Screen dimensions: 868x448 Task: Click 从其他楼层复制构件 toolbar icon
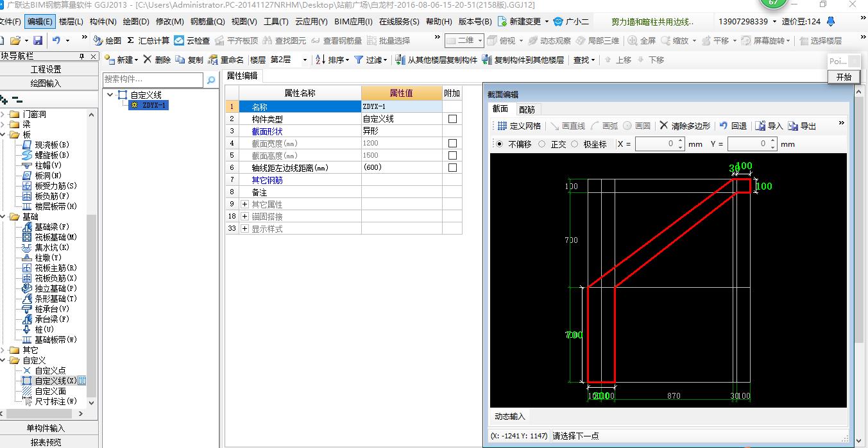pyautogui.click(x=402, y=60)
